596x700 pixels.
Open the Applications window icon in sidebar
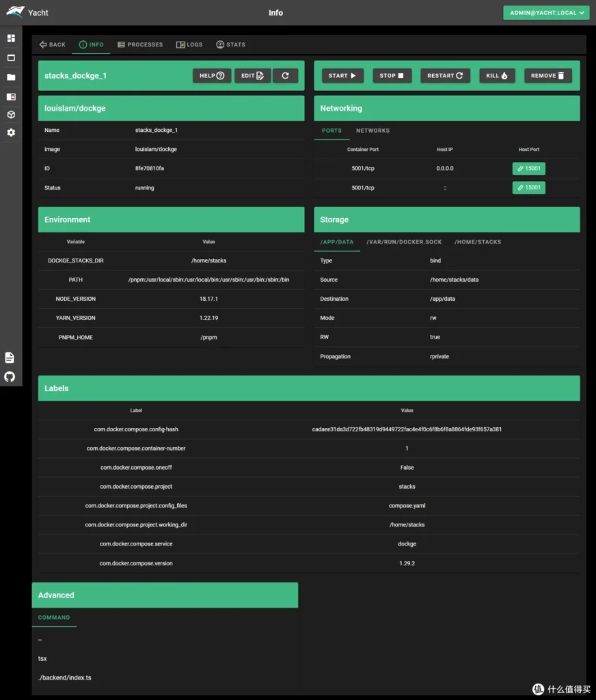[11, 58]
